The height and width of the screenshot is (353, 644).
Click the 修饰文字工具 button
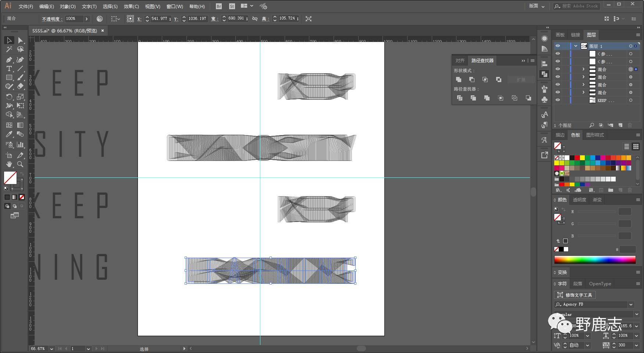[575, 295]
